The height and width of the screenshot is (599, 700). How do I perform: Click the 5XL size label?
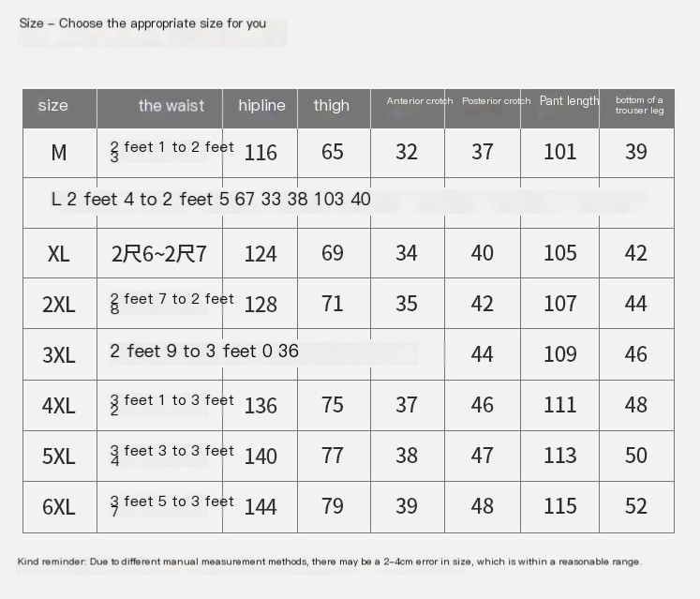(x=59, y=457)
